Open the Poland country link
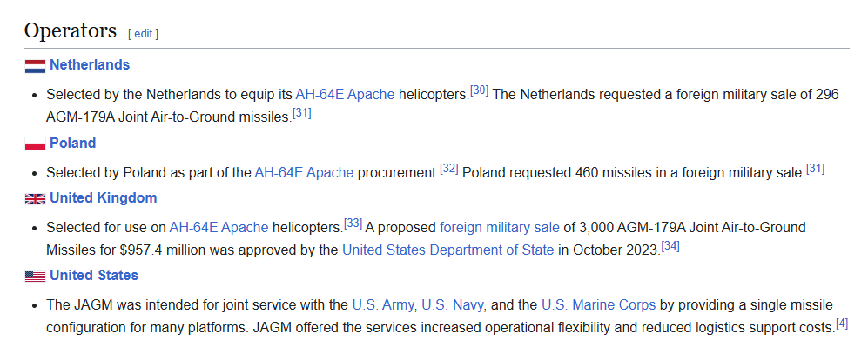 72,143
